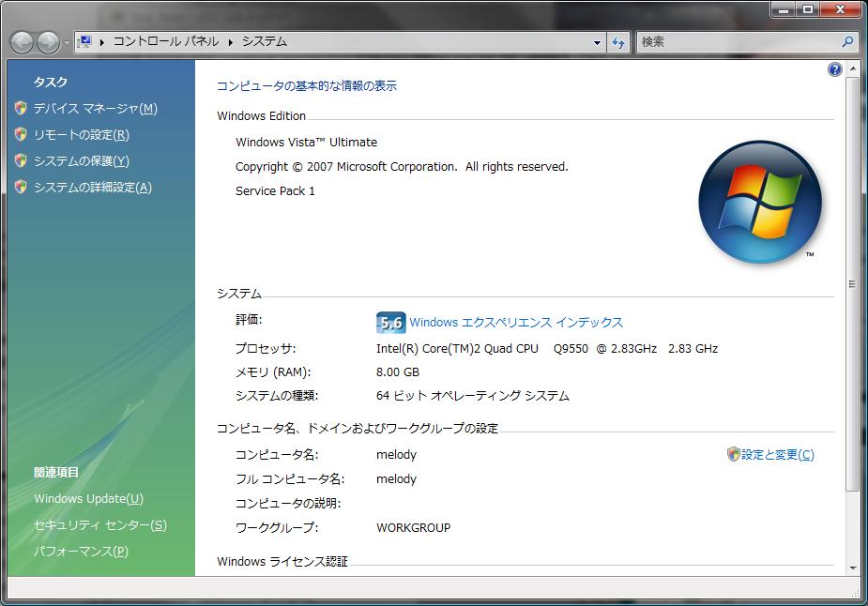The height and width of the screenshot is (606, 868).
Task: Click the Service Pack 1 text
Action: click(275, 191)
